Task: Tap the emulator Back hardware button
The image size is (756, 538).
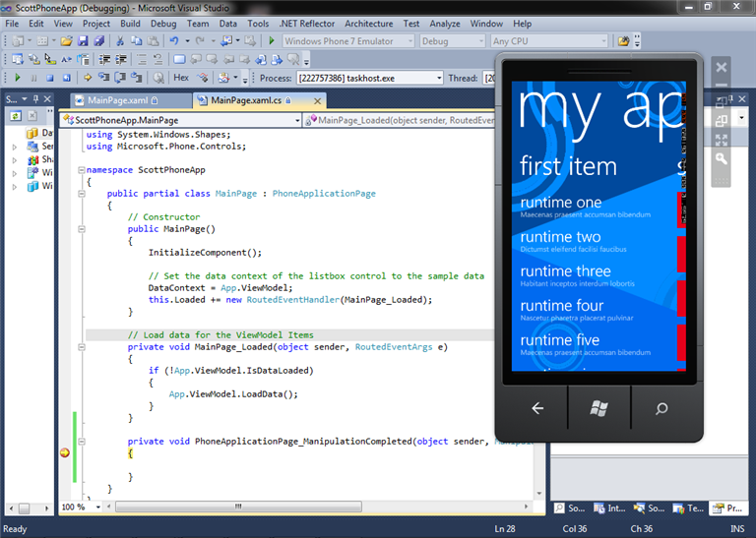Action: pos(537,408)
